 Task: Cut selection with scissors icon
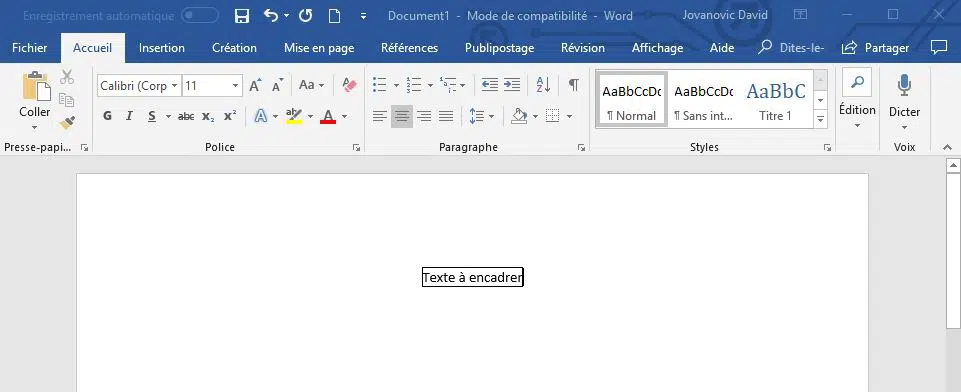tap(67, 77)
